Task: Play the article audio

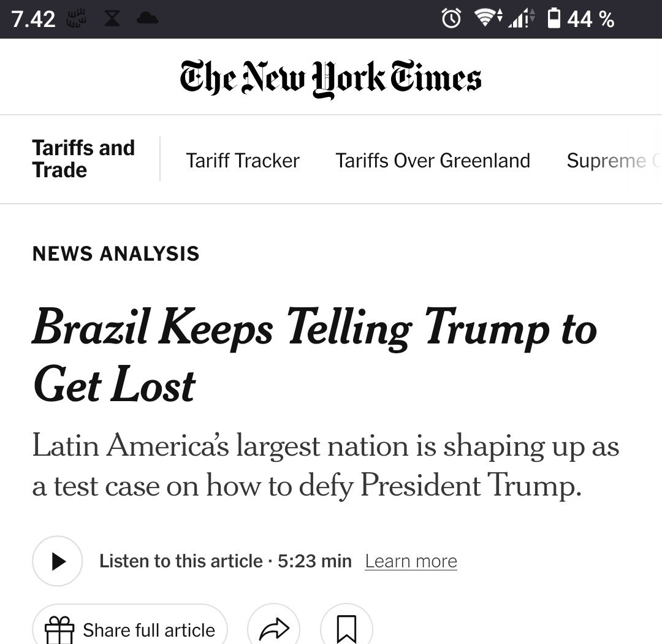Action: coord(58,561)
